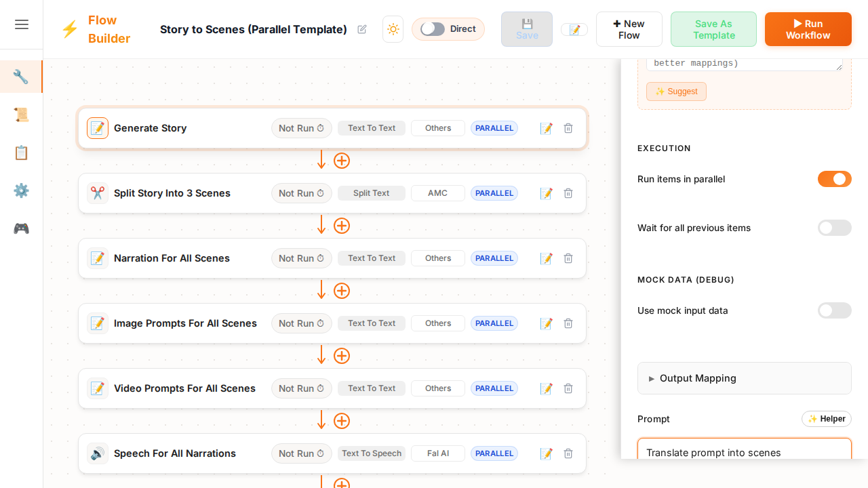Open the gear settings sidebar icon
The image size is (868, 488).
click(x=21, y=190)
